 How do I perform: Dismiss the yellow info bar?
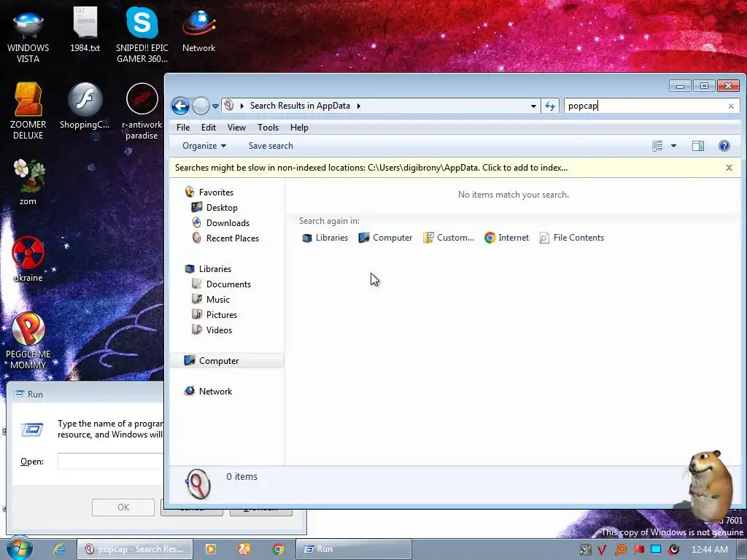tap(729, 168)
